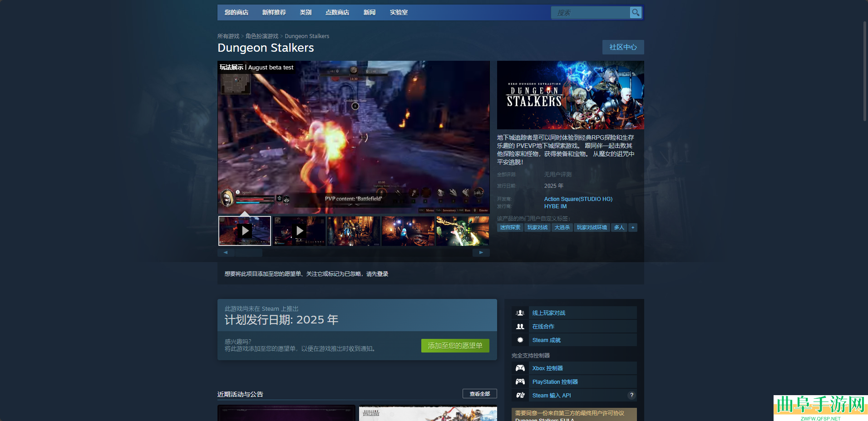Go to 新闻 tab

[x=370, y=13]
